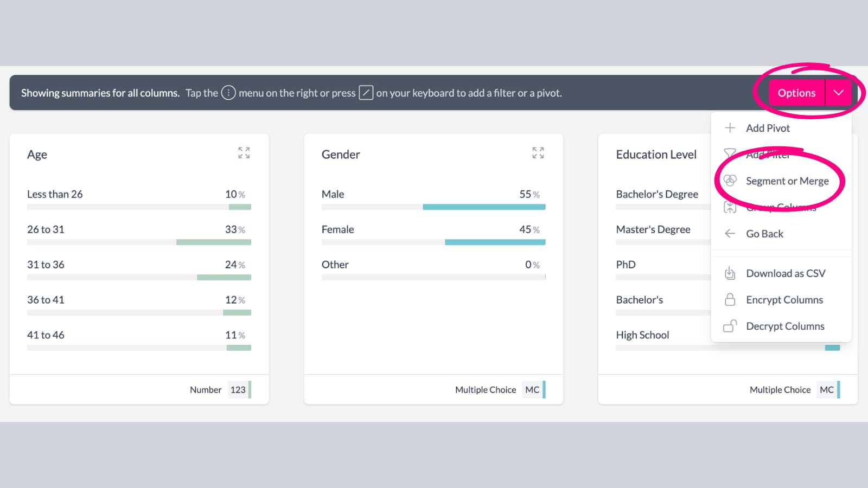Image resolution: width=868 pixels, height=488 pixels.
Task: Click the Male 55% bar
Action: pos(484,207)
